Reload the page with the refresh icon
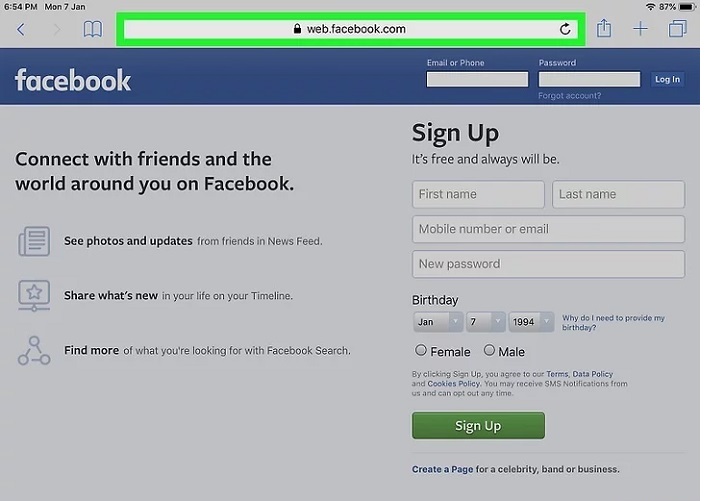 click(x=565, y=29)
